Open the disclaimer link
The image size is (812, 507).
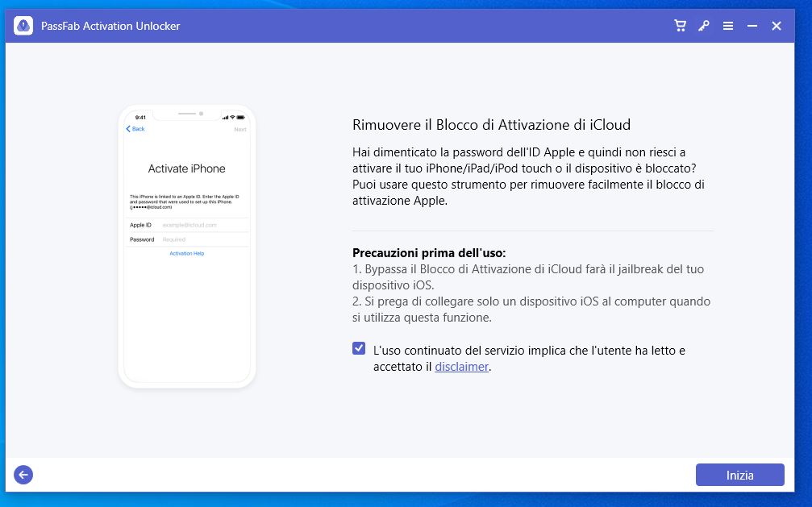pos(461,367)
